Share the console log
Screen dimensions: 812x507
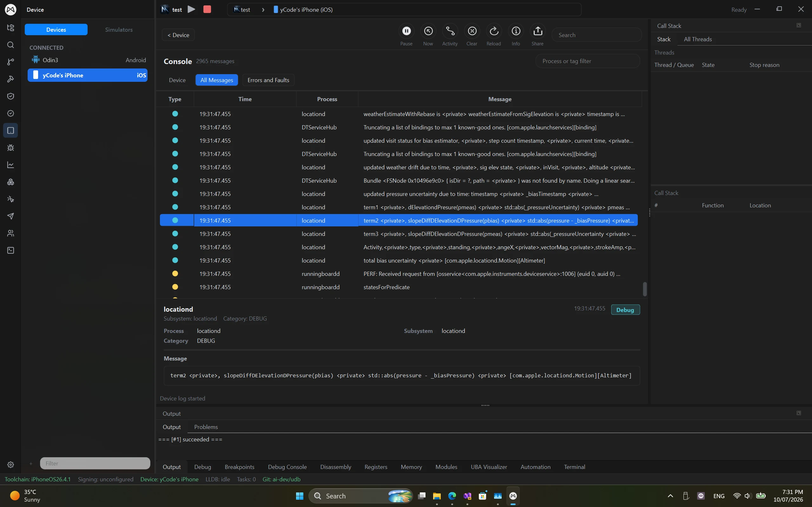(x=538, y=31)
